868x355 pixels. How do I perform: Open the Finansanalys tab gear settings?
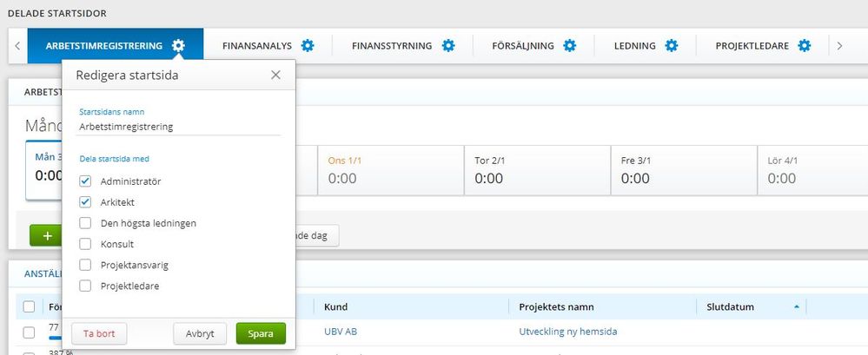pyautogui.click(x=308, y=46)
